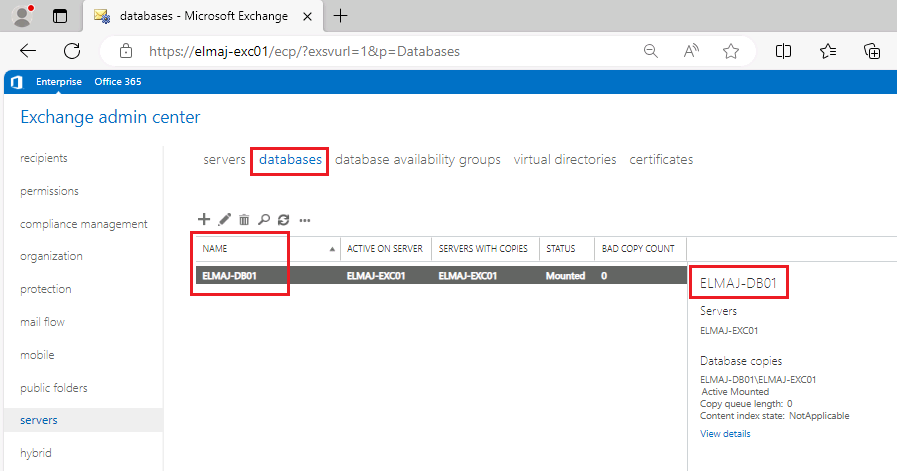Image resolution: width=897 pixels, height=471 pixels.
Task: Click the refresh icon in database toolbar
Action: (283, 219)
